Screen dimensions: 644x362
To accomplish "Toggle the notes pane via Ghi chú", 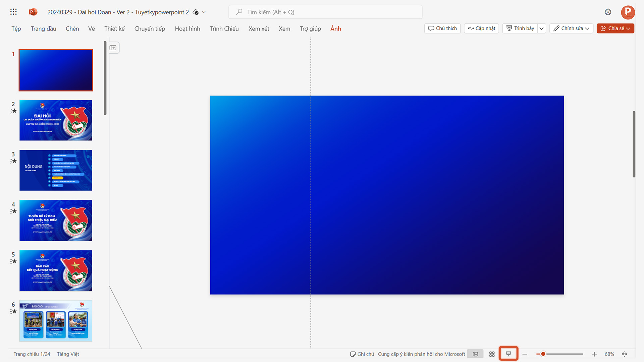I will pos(362,354).
